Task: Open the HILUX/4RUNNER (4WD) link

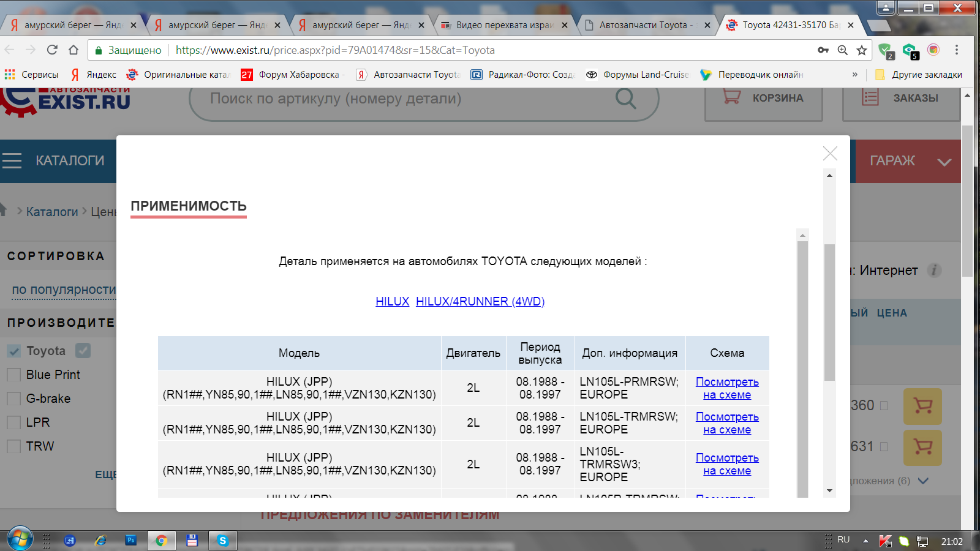Action: click(480, 301)
